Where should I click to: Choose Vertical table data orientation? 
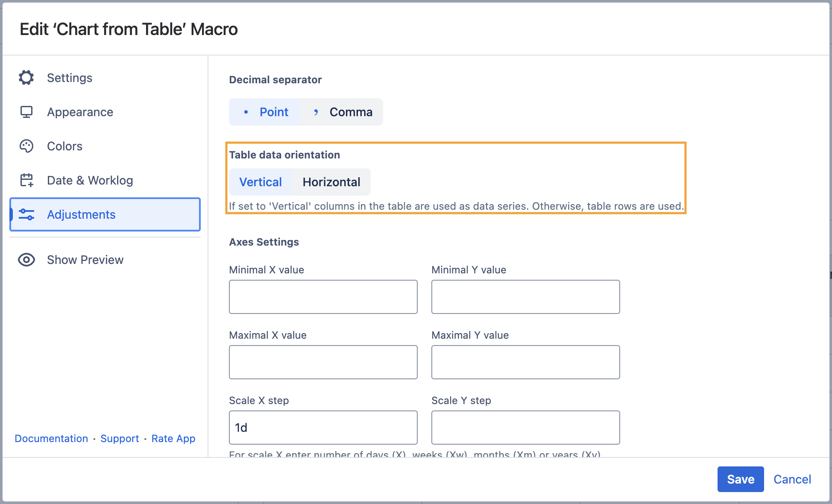click(260, 182)
